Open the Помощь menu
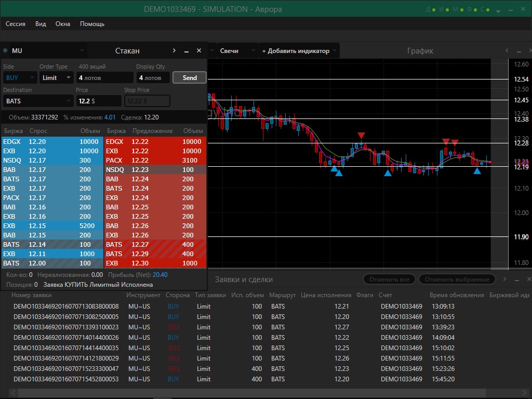This screenshot has width=532, height=399. [92, 24]
